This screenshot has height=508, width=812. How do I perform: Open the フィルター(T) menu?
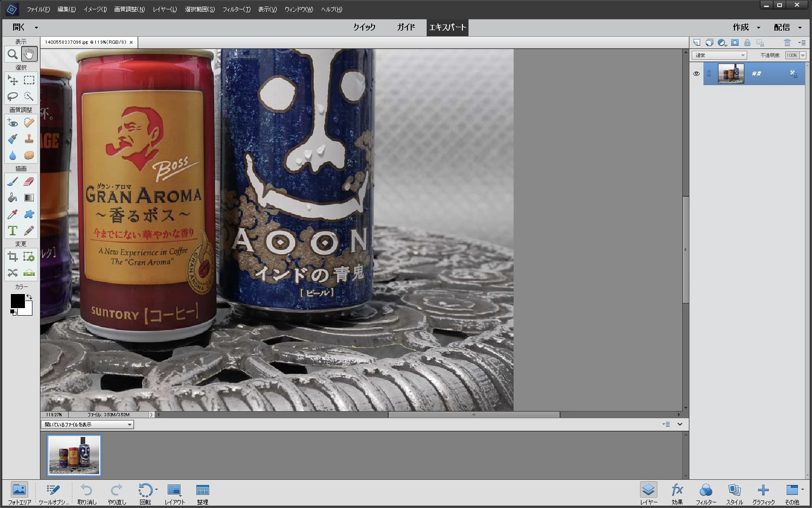[236, 9]
